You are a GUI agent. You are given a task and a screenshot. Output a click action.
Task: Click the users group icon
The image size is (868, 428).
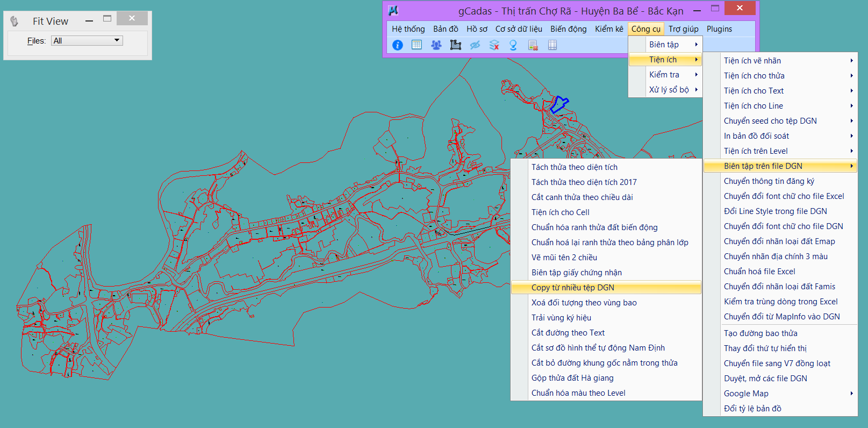click(436, 45)
